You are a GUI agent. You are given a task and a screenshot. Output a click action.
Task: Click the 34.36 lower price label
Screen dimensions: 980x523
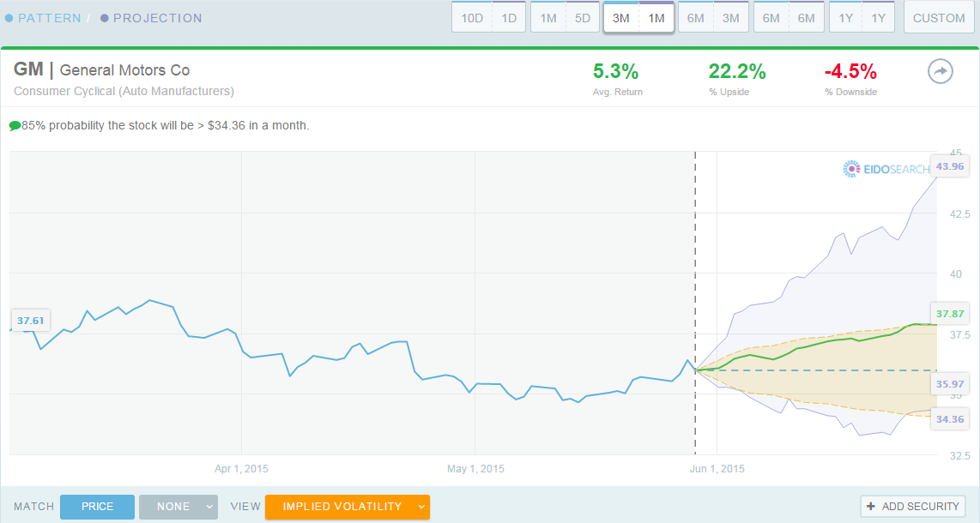[x=950, y=418]
